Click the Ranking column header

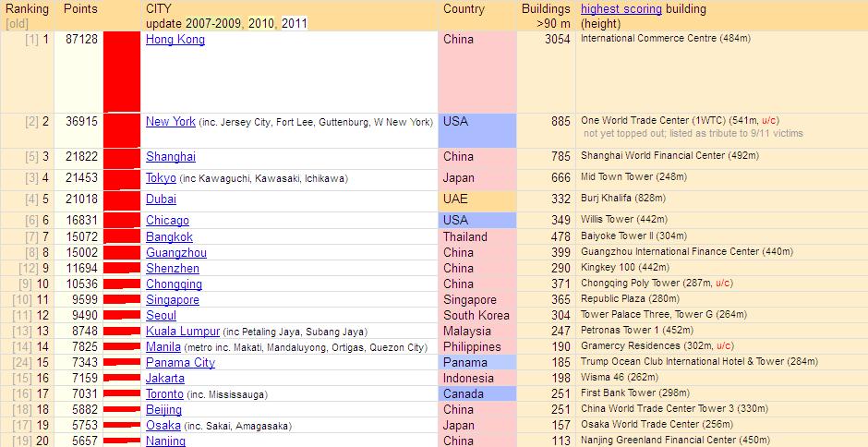coord(27,9)
